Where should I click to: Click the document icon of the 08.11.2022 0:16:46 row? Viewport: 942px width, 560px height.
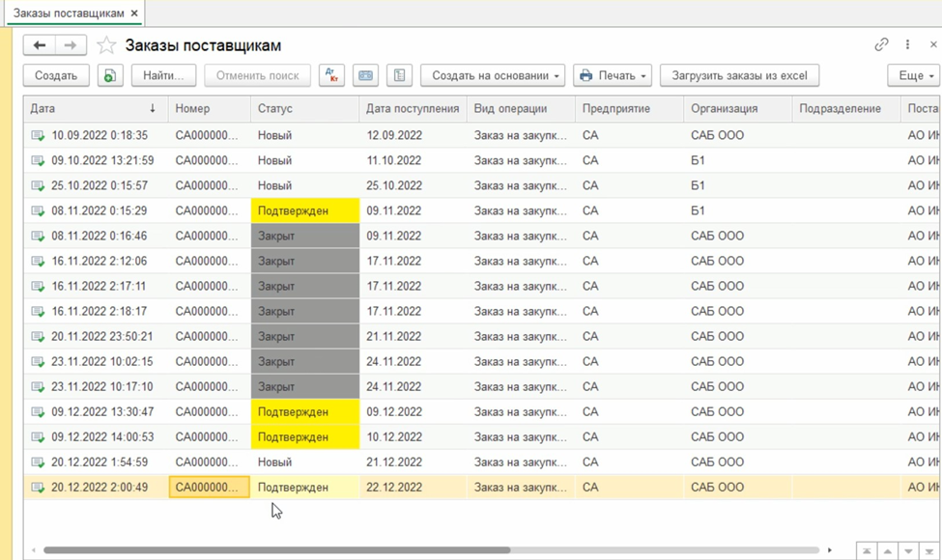point(38,237)
